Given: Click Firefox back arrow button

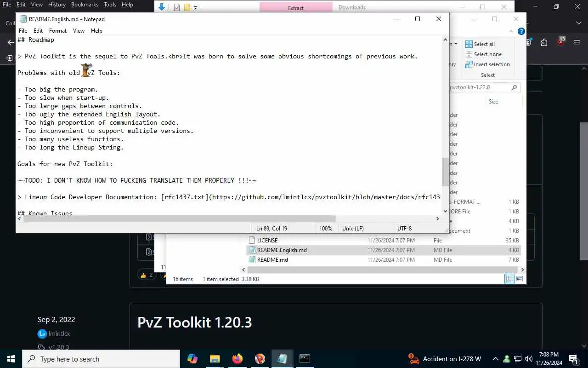Looking at the screenshot, I should pos(11,42).
